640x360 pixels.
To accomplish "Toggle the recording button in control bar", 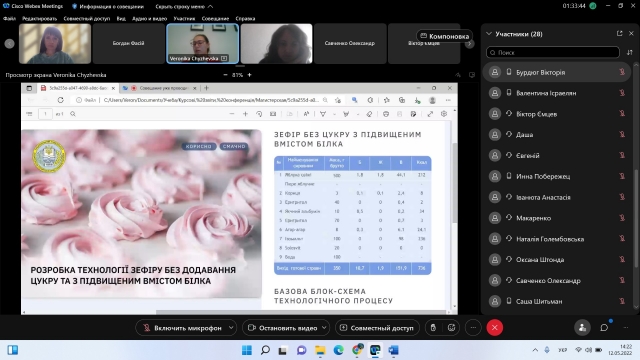I will point(433,328).
